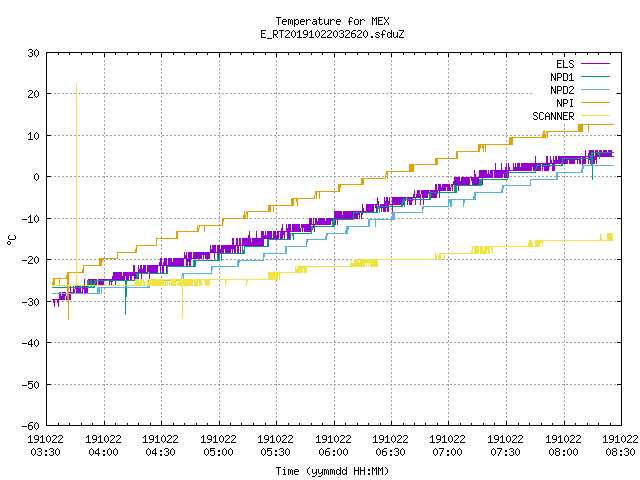This screenshot has height=480, width=640.
Task: Click the y-axis label '30'
Action: click(x=33, y=53)
